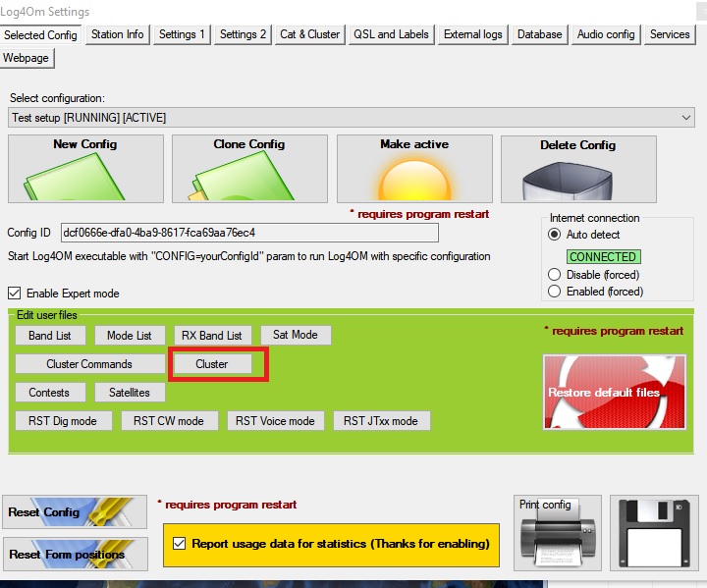Select Disable (forced) internet connection
707x588 pixels.
pos(554,275)
